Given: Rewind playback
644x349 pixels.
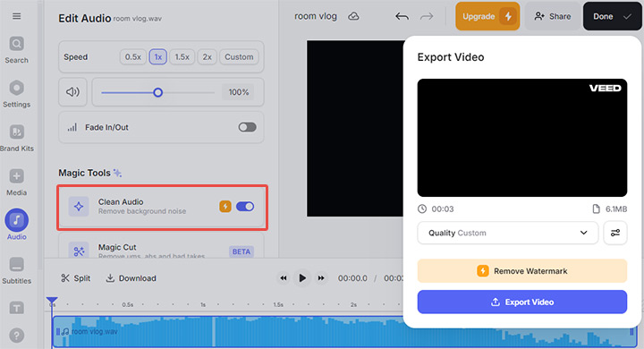Looking at the screenshot, I should tap(284, 278).
